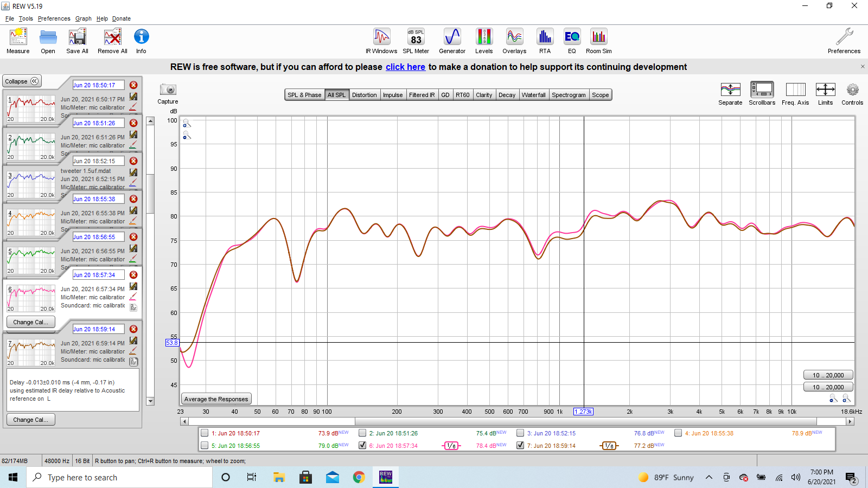Change trace color for measurement 3
The image size is (868, 488).
[x=133, y=183]
